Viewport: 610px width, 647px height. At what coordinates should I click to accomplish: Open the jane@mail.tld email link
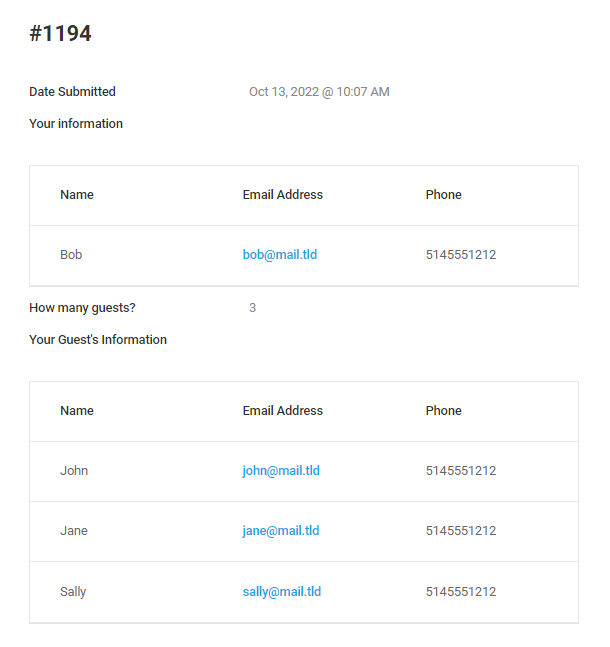click(281, 531)
